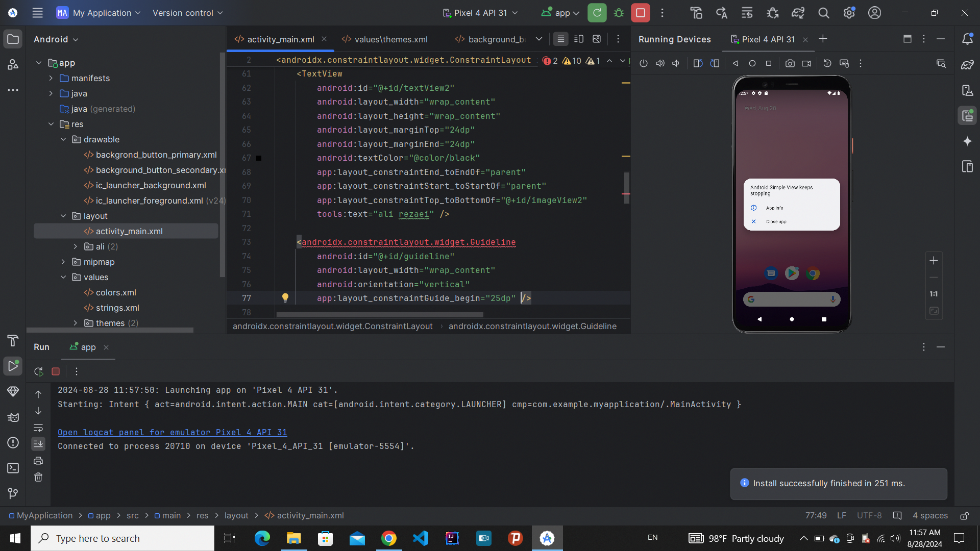Click emulator power button

643,63
